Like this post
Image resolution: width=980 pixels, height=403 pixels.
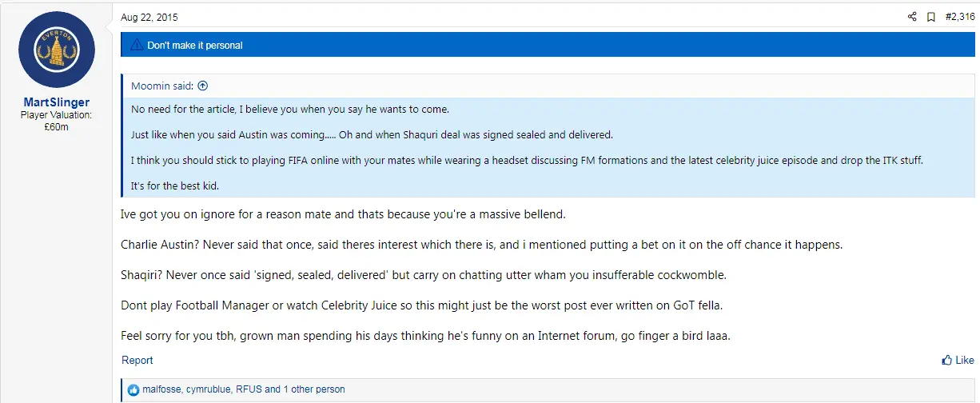coord(958,360)
